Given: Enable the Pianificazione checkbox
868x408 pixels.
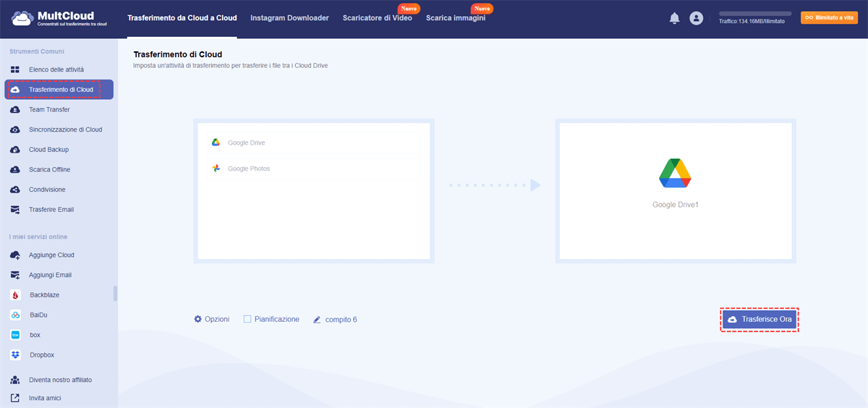Looking at the screenshot, I should [x=247, y=319].
